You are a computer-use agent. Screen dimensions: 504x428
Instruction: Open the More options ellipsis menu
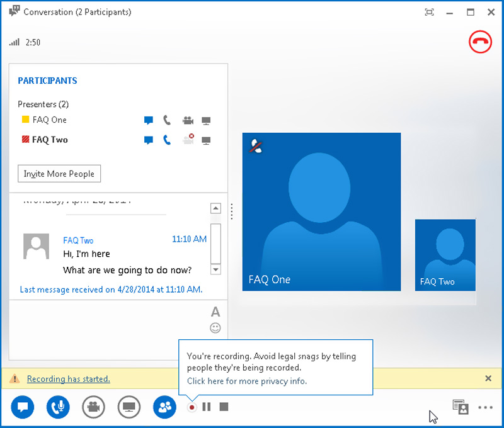[485, 407]
